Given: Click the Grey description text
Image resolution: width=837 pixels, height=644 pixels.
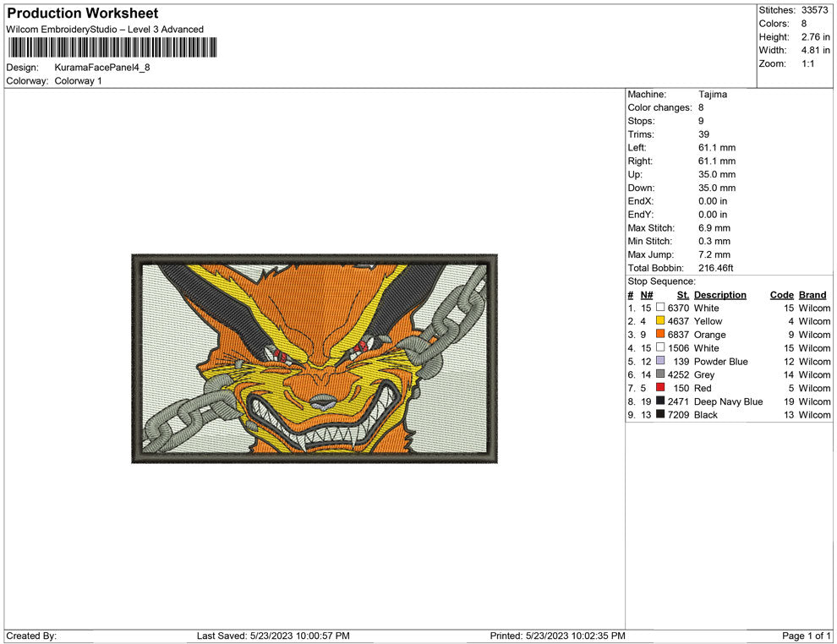Looking at the screenshot, I should point(704,374).
